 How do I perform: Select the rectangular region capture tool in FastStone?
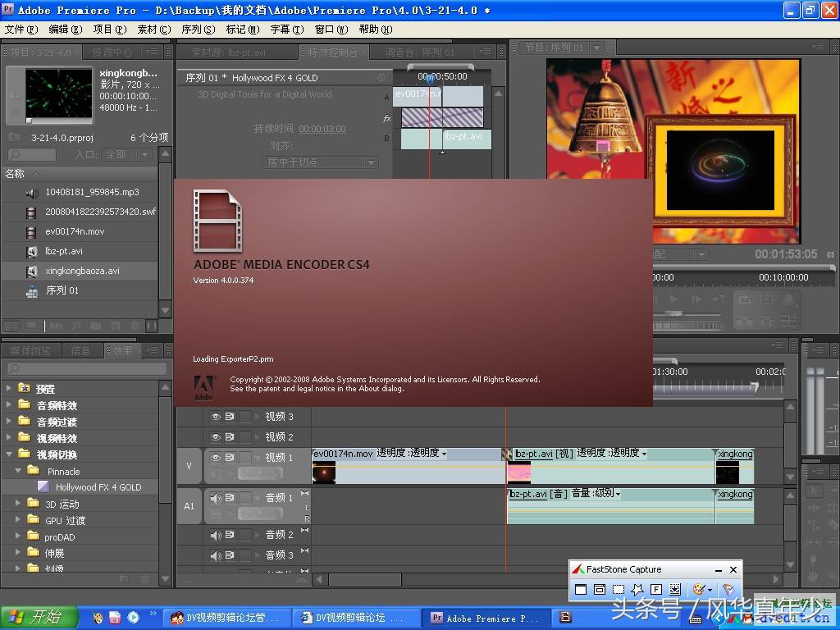(x=618, y=589)
